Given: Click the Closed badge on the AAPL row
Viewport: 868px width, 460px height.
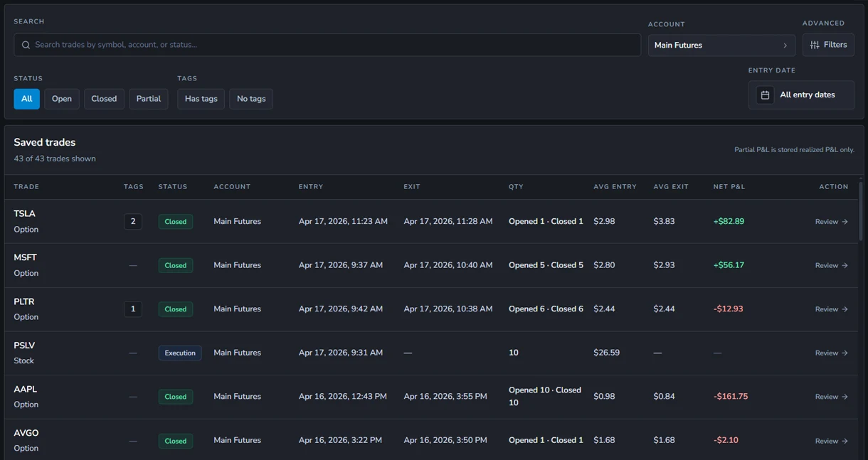Looking at the screenshot, I should [x=176, y=397].
